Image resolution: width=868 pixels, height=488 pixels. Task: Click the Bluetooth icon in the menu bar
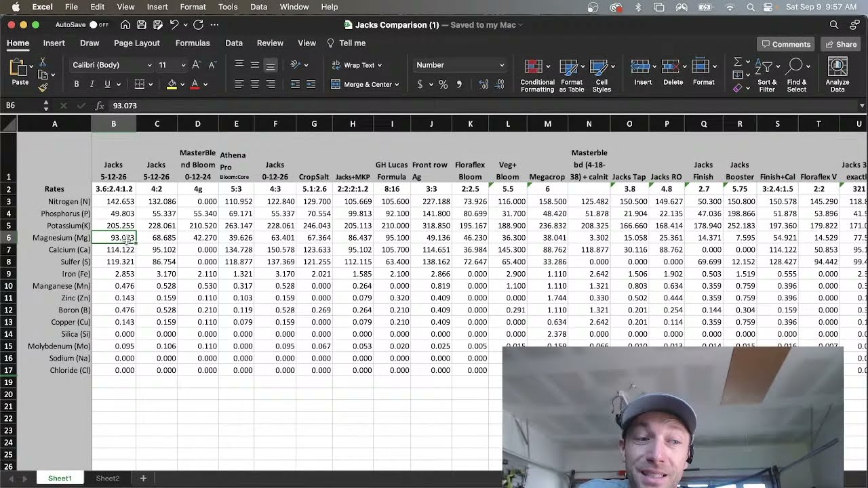pyautogui.click(x=638, y=7)
